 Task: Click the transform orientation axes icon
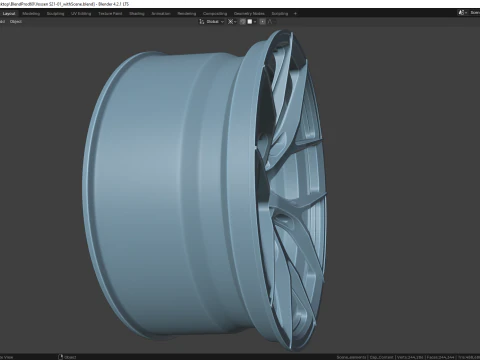[201, 22]
